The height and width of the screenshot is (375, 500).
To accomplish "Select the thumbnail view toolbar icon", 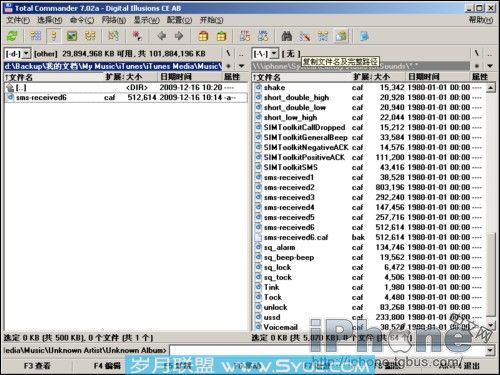I will [72, 36].
